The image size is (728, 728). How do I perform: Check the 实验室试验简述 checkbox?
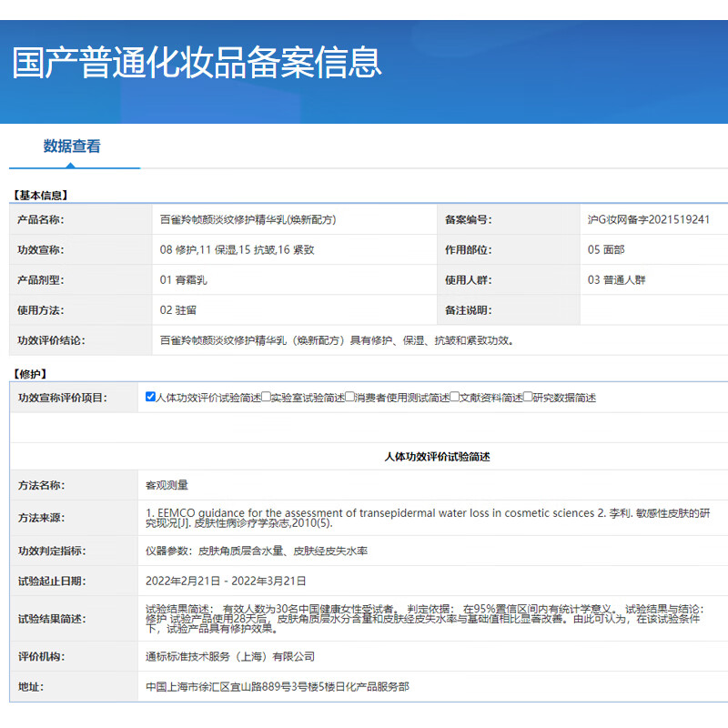(x=266, y=397)
